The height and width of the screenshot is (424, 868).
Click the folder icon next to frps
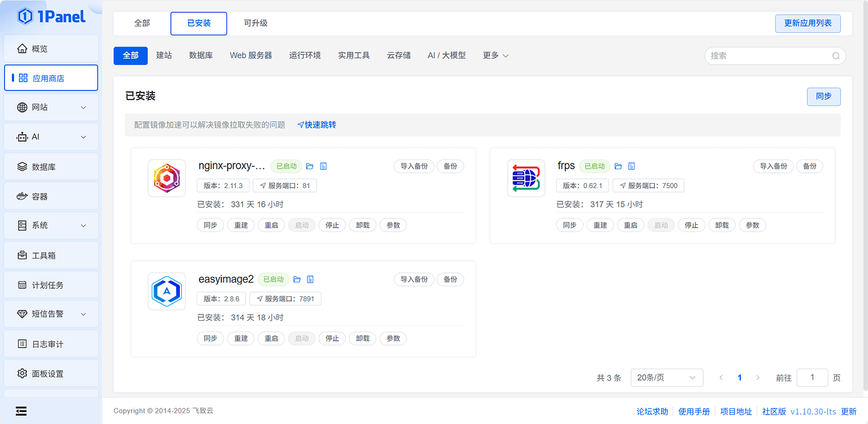[618, 166]
